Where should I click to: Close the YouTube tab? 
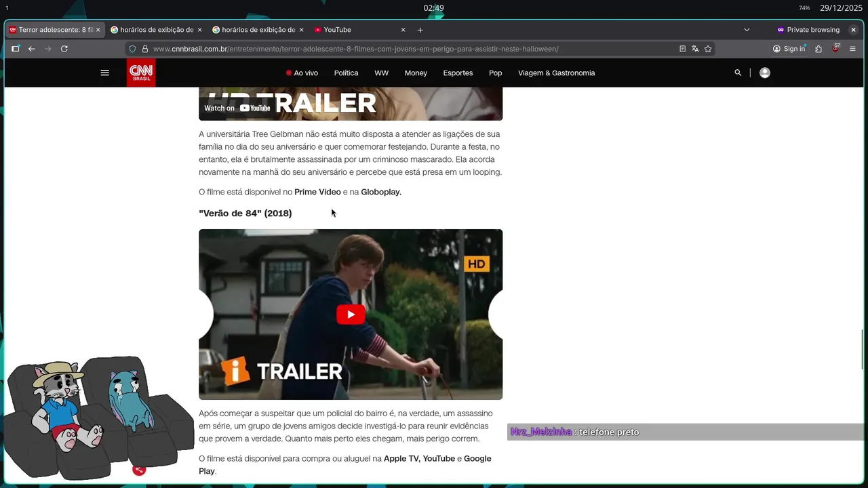pyautogui.click(x=403, y=30)
